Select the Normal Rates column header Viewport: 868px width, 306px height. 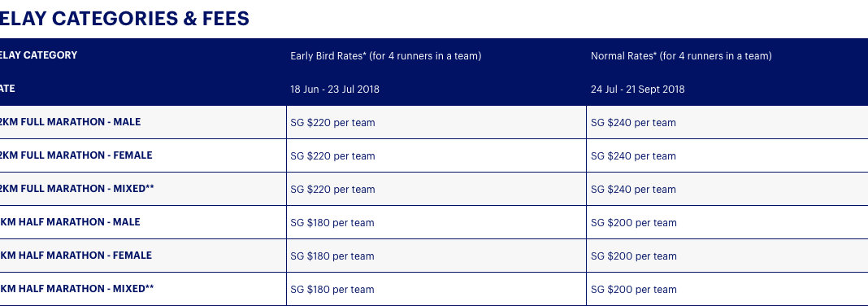[681, 56]
